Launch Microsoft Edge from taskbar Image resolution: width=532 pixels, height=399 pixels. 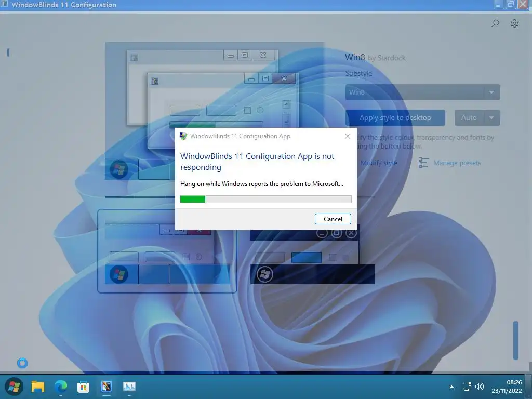point(61,387)
